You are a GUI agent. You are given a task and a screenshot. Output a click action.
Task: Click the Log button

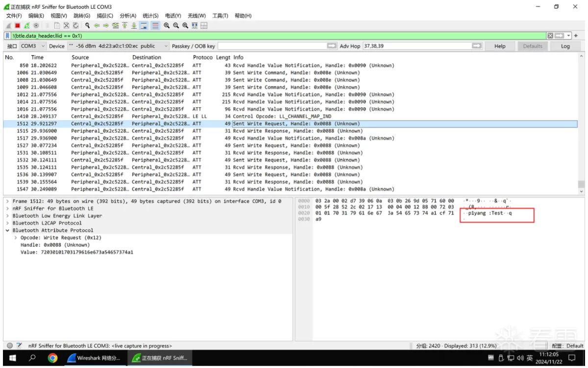click(565, 46)
